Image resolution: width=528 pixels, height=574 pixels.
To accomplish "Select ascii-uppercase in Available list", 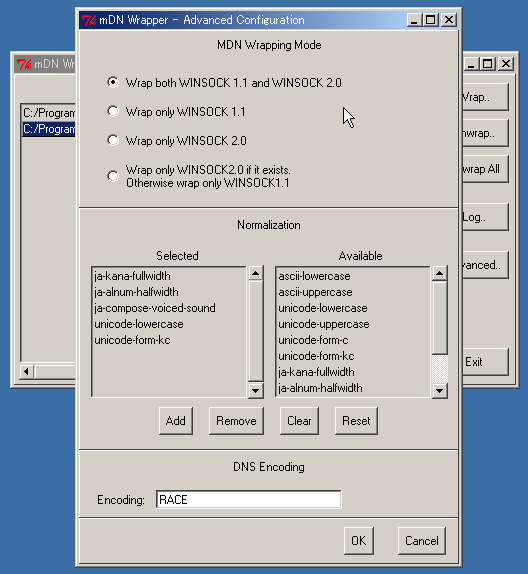I will (315, 292).
